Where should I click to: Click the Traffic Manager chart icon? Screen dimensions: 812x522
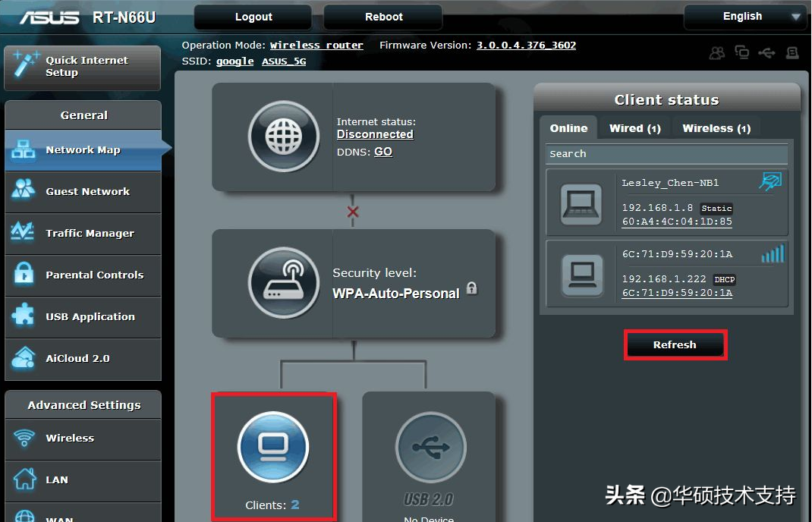[x=23, y=231]
